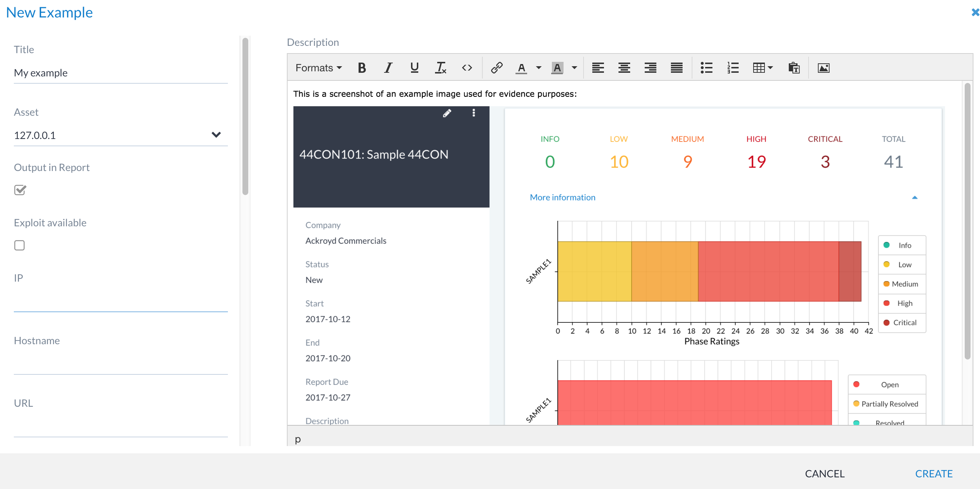Apply italic formatting to text
This screenshot has height=489, width=980.
[388, 68]
